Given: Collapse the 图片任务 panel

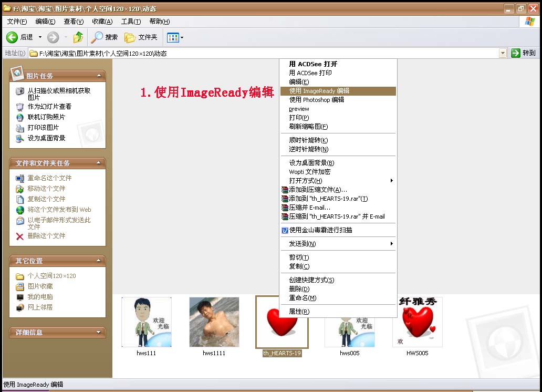Looking at the screenshot, I should (99, 76).
